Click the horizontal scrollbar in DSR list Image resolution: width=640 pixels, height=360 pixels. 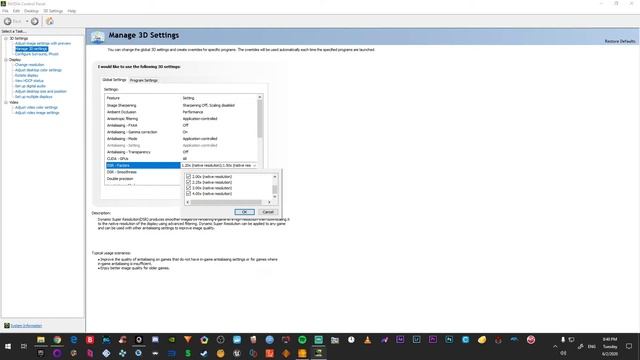pos(226,202)
